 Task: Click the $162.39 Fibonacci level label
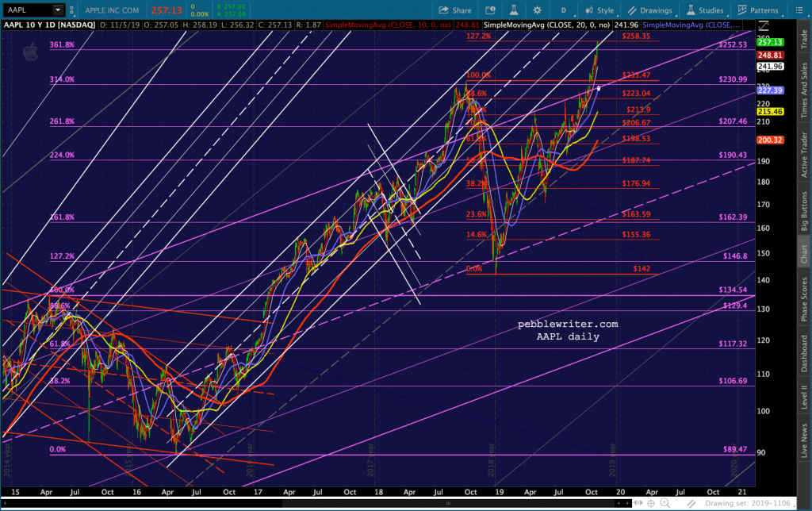(x=733, y=217)
